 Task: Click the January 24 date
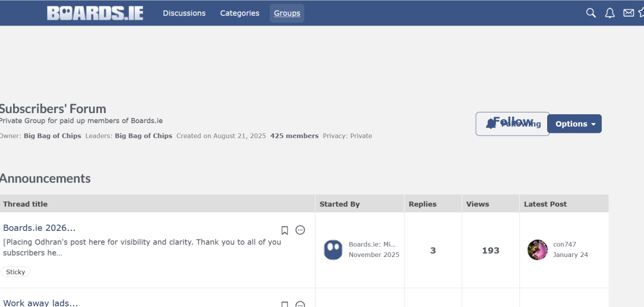coord(570,255)
